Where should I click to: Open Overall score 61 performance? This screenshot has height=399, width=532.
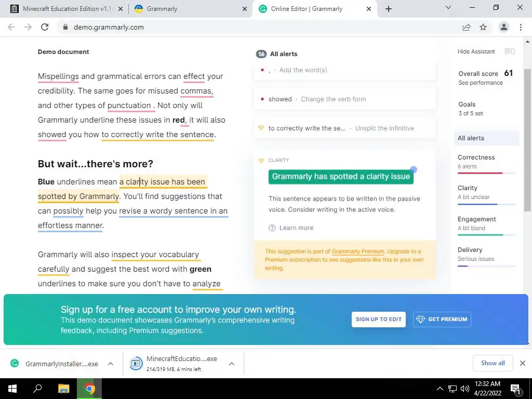click(x=486, y=77)
